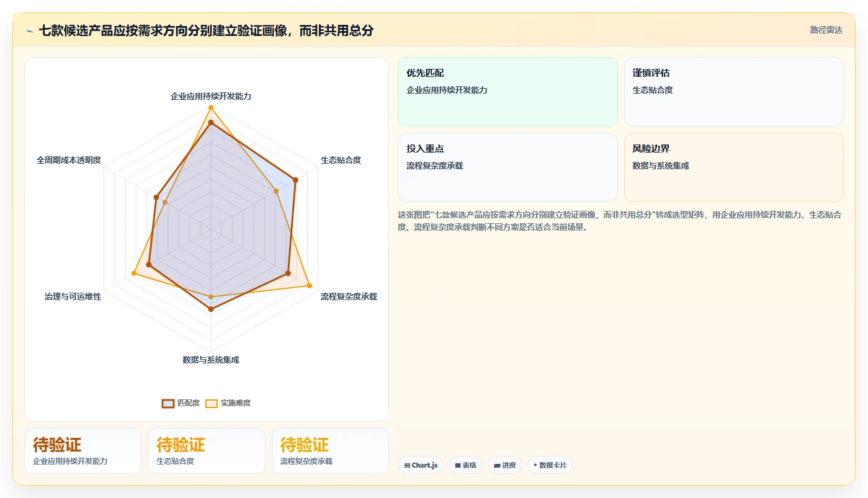This screenshot has height=498, width=868.
Task: Select the 数据卡片 chip
Action: tap(550, 465)
